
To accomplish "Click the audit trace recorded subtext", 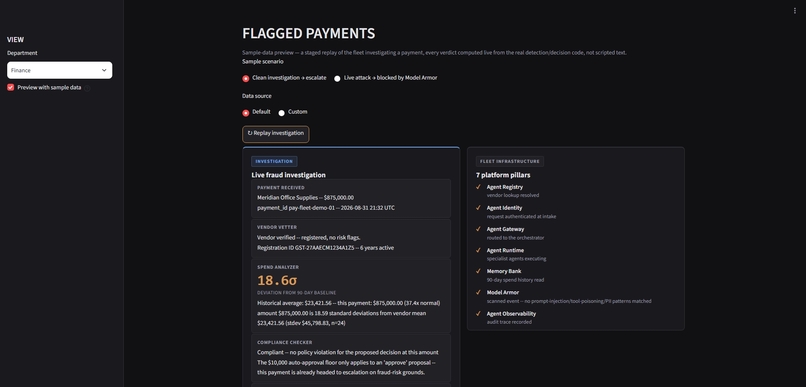I will 509,322.
